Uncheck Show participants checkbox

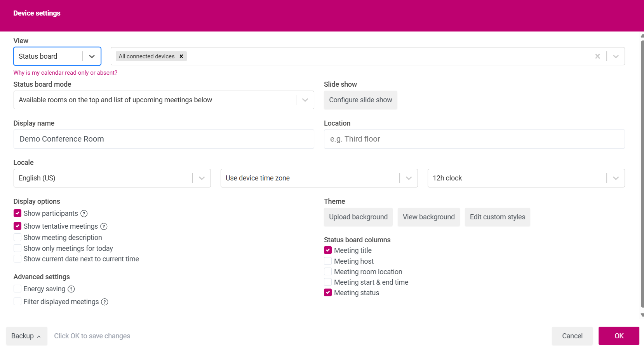17,213
